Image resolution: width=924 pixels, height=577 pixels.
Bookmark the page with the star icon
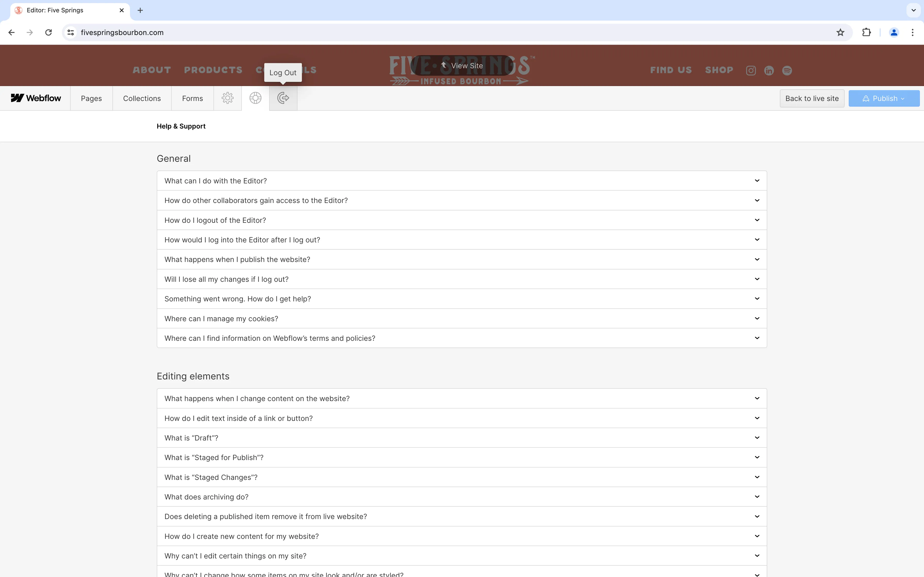click(x=840, y=32)
